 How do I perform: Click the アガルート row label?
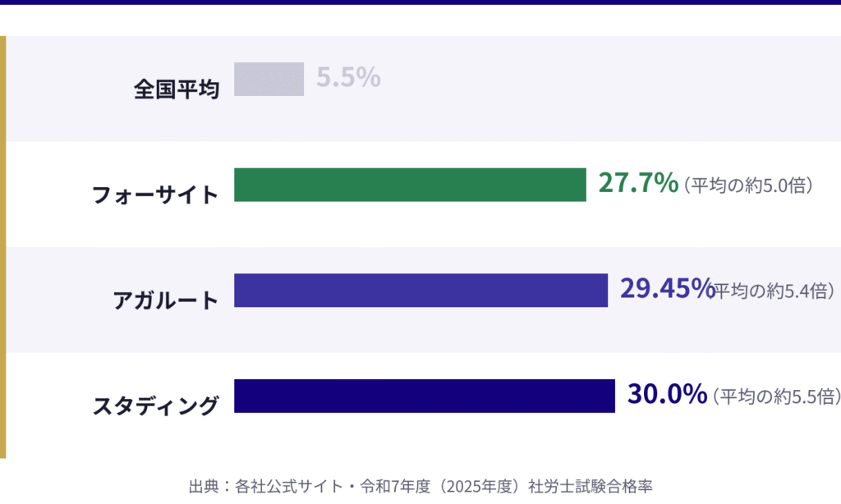point(166,300)
